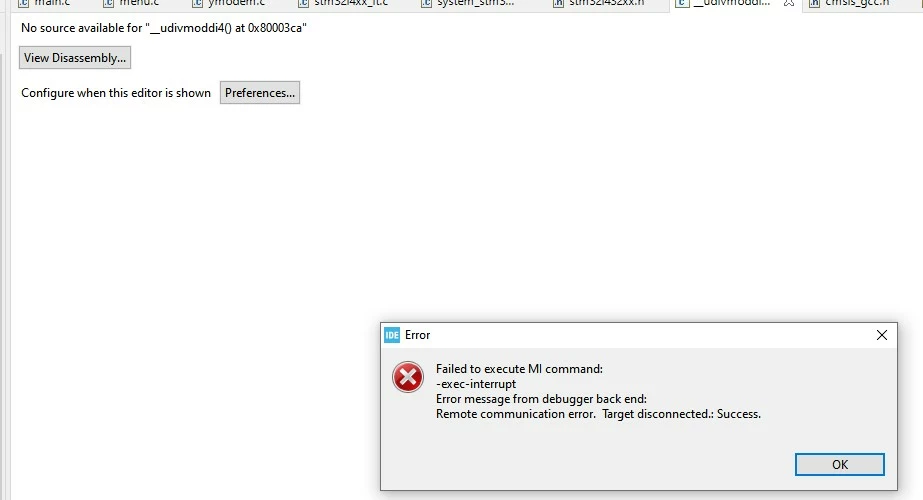923x500 pixels.
Task: Open the system_stm3... editor tab
Action: coord(468,4)
